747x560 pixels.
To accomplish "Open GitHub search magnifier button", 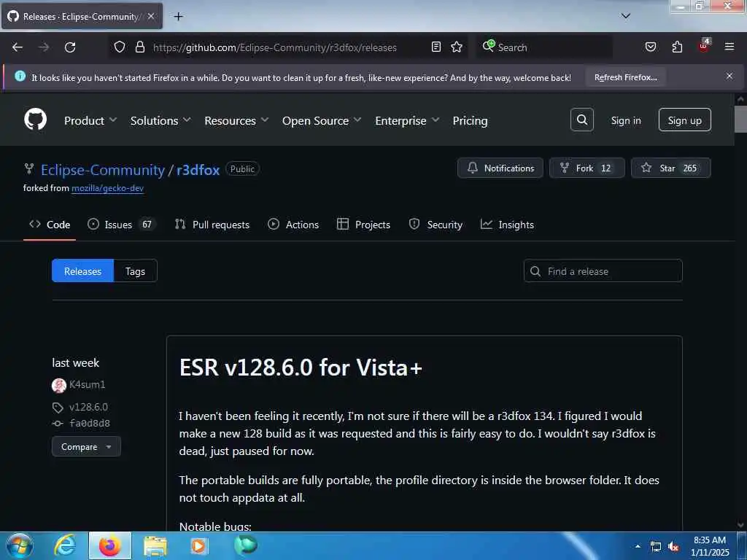I will click(x=581, y=120).
